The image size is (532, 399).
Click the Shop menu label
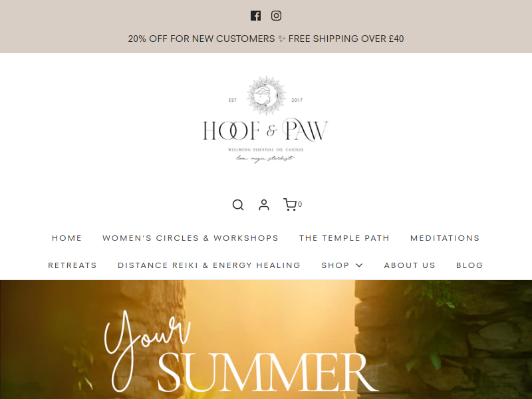pos(336,265)
